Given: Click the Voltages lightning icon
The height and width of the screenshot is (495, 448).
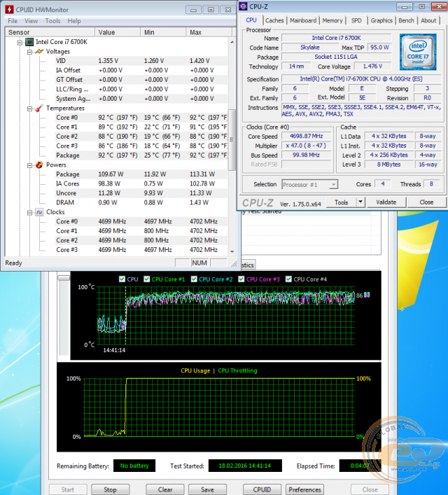Looking at the screenshot, I should tap(39, 51).
